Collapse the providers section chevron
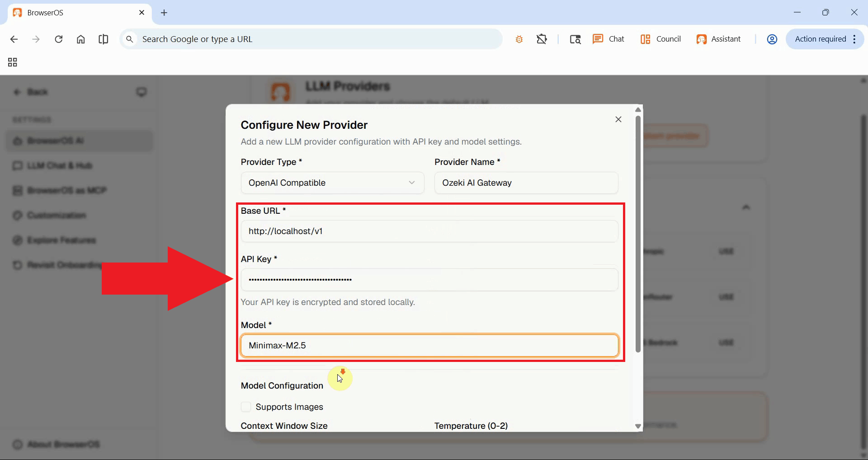This screenshot has height=460, width=868. click(746, 207)
